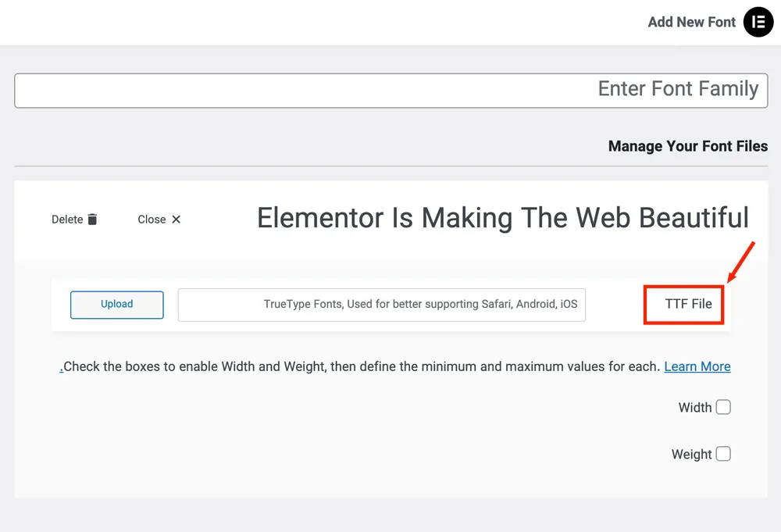Click the Manage Your Font Files heading

tap(687, 146)
